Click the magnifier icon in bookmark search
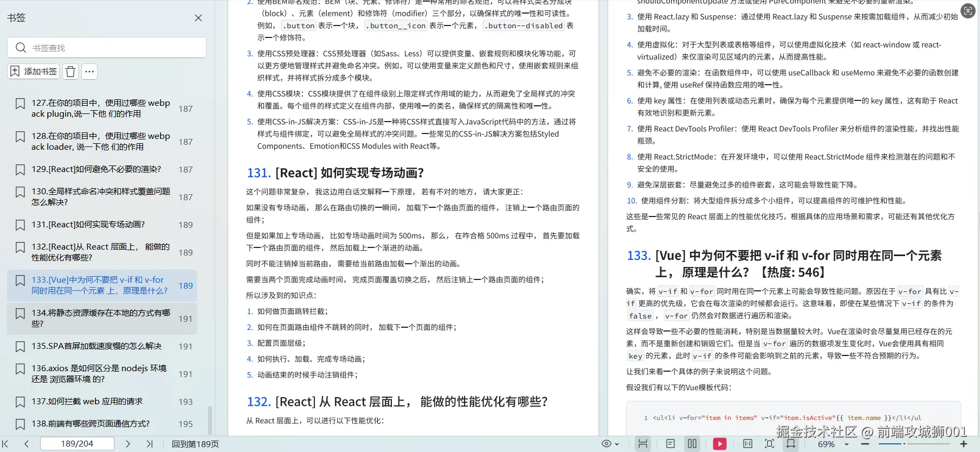980x452 pixels. point(21,48)
